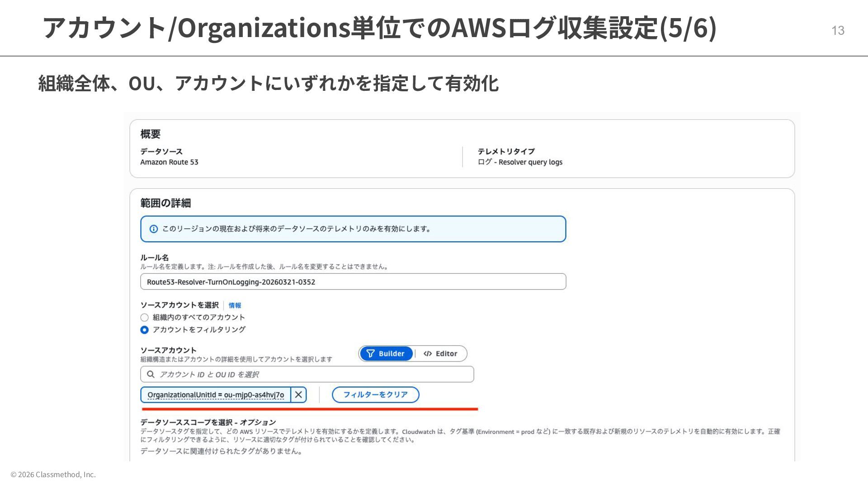Click the magnifier icon in account search
This screenshot has width=868, height=488.
click(151, 374)
